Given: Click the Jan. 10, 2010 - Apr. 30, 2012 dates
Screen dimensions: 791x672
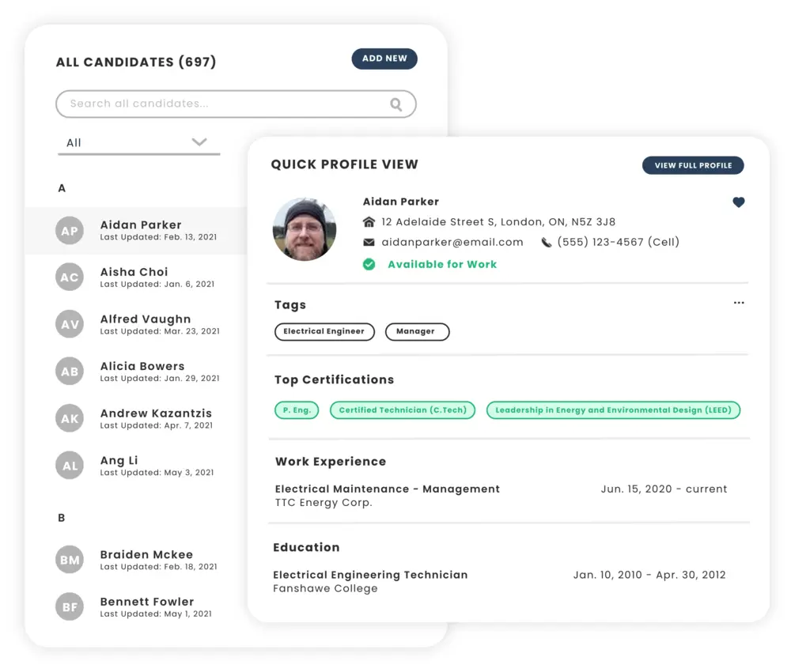Looking at the screenshot, I should pos(649,576).
